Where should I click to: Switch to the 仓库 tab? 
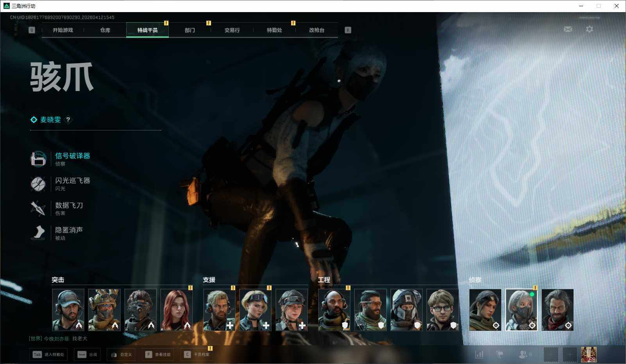105,30
